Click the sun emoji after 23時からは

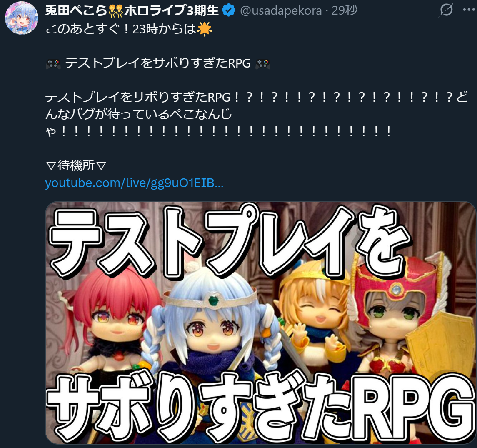[205, 29]
